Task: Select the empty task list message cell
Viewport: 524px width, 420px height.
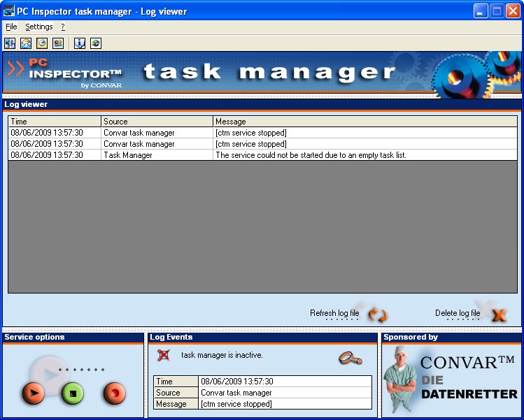Action: (365, 155)
